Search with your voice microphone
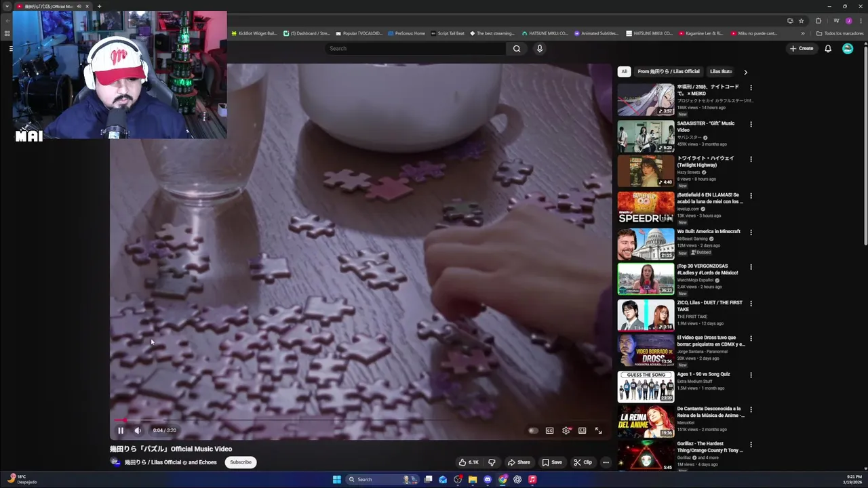868x488 pixels. click(540, 48)
